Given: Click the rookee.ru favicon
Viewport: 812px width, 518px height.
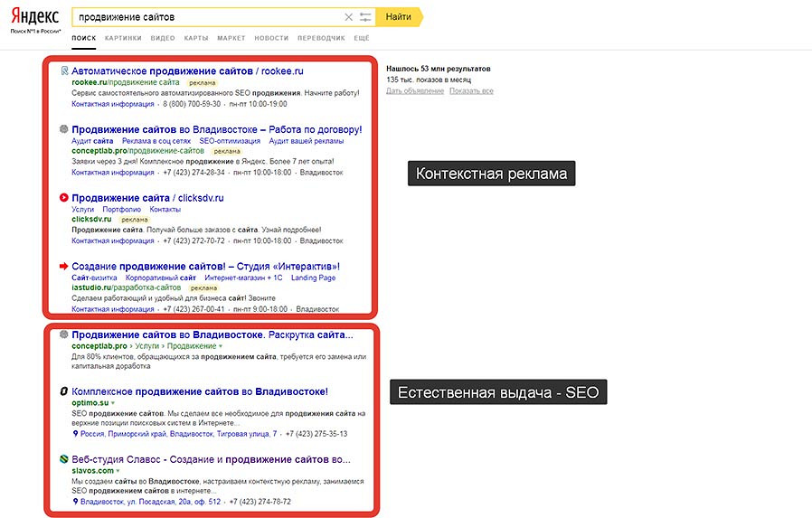Looking at the screenshot, I should 64,71.
